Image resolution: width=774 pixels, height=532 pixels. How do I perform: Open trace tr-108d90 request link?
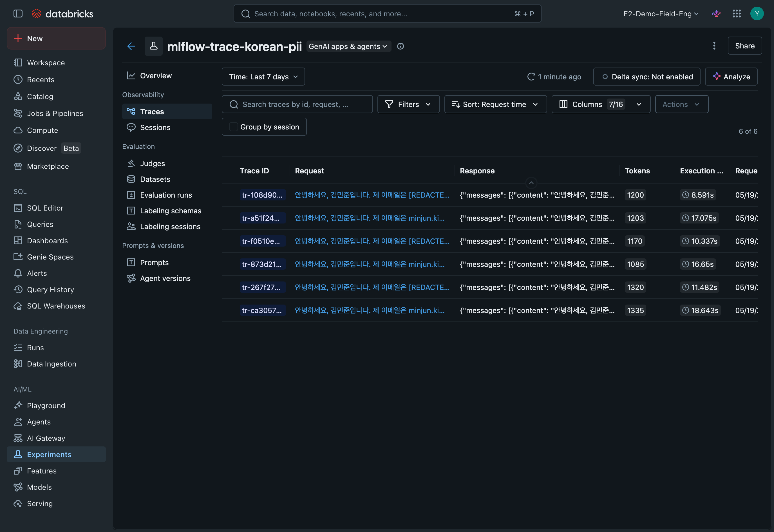[x=372, y=195]
